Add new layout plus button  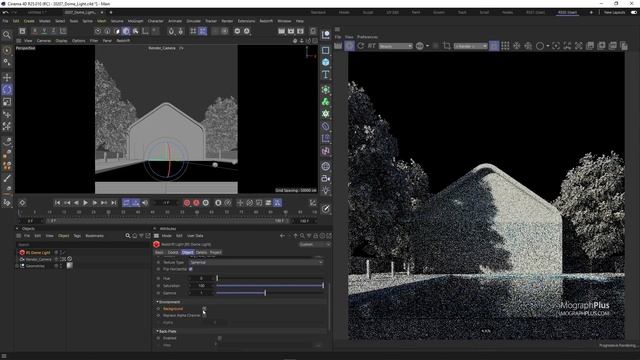pos(591,13)
